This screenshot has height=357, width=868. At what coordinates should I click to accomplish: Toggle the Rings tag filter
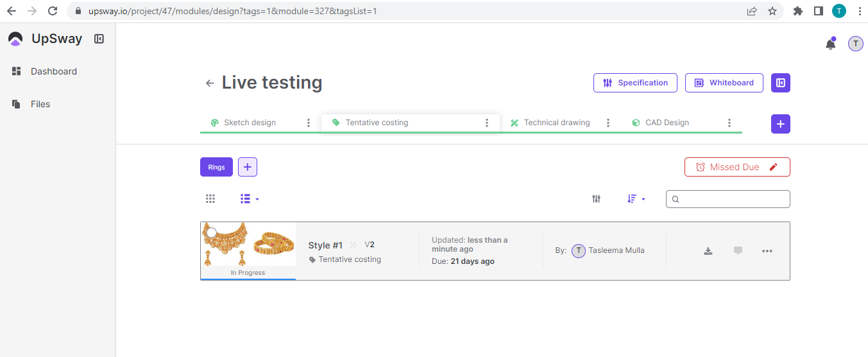tap(216, 167)
